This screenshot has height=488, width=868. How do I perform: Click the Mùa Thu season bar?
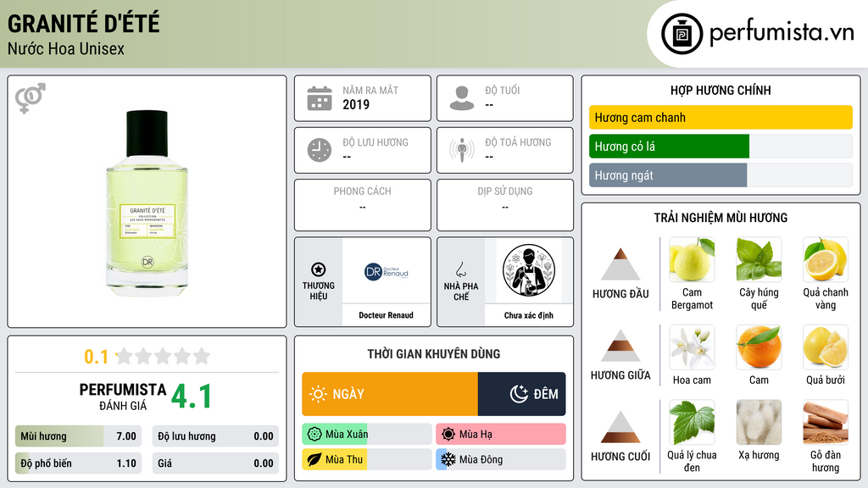point(367,459)
